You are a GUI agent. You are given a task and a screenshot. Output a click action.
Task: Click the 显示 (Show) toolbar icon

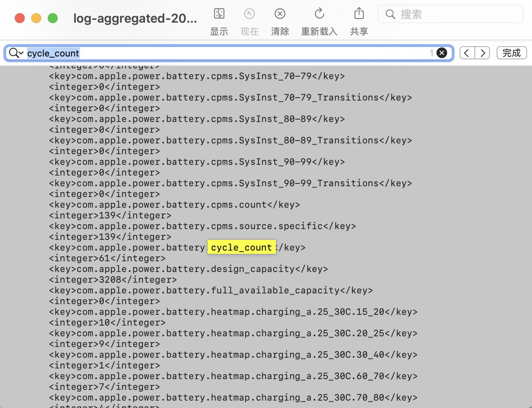click(219, 14)
